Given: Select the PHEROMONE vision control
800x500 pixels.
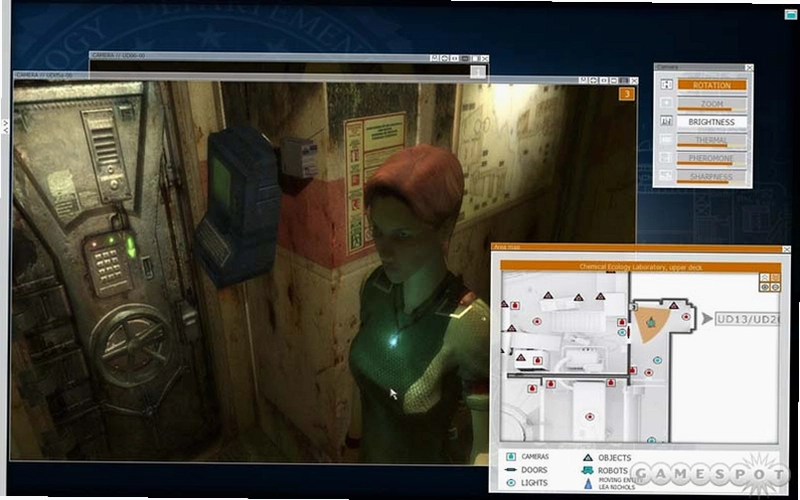Looking at the screenshot, I should point(712,158).
